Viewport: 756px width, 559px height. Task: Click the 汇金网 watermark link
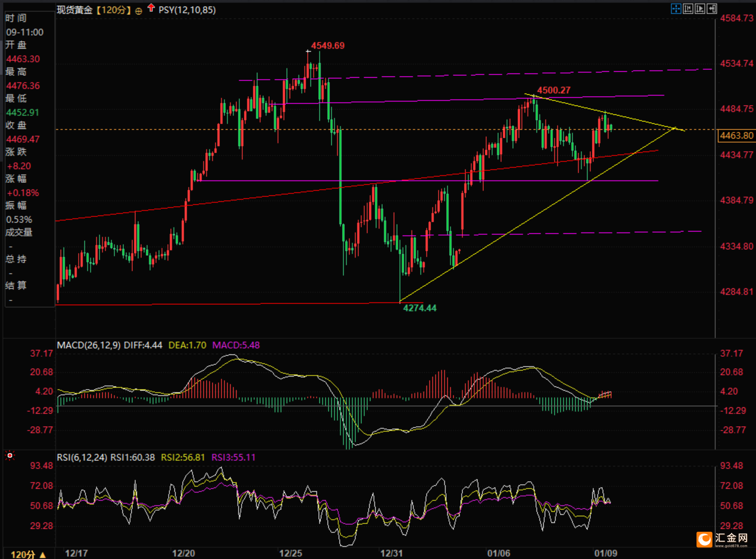coord(731,539)
